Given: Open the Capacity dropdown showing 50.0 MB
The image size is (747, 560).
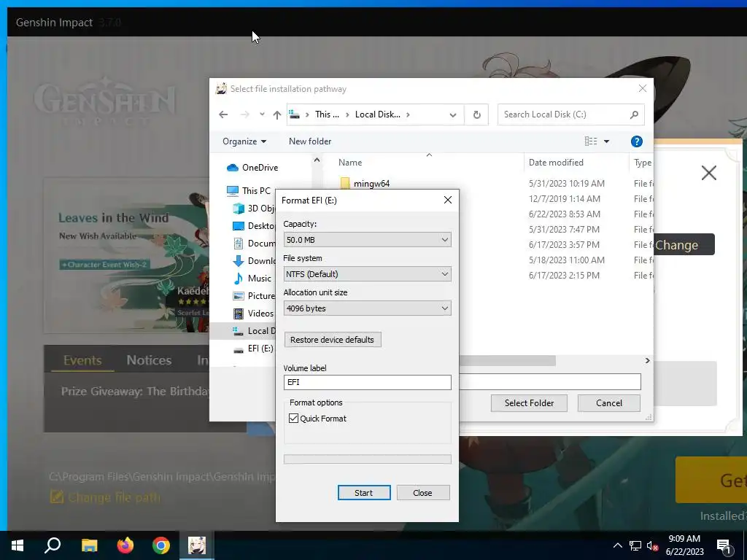Looking at the screenshot, I should click(368, 239).
